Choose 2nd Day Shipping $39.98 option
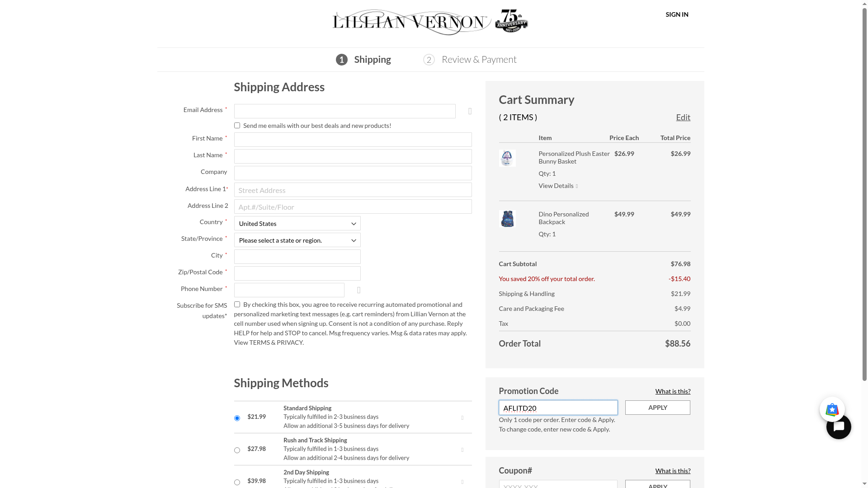868x488 pixels. click(x=237, y=482)
